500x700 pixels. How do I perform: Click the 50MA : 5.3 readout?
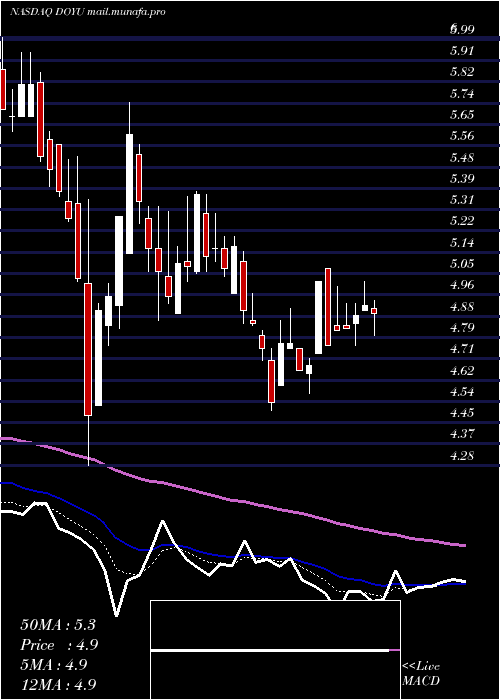point(58,625)
